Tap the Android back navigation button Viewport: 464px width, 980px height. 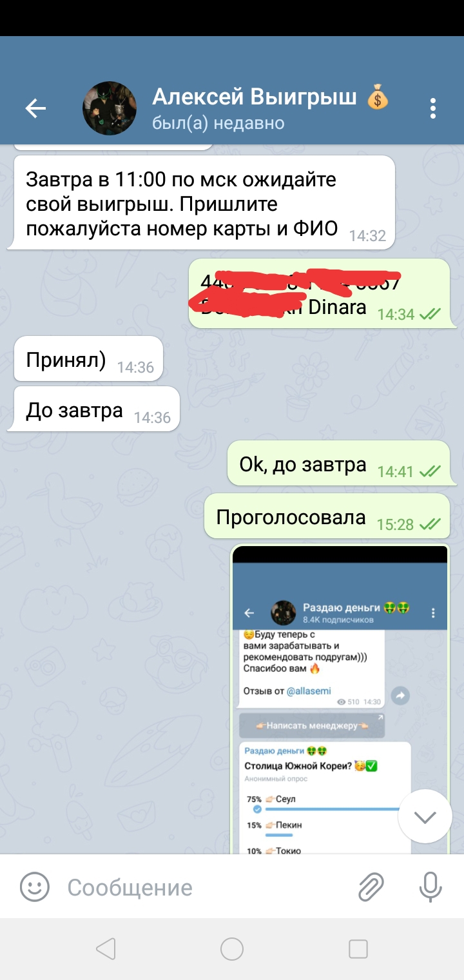tap(105, 949)
